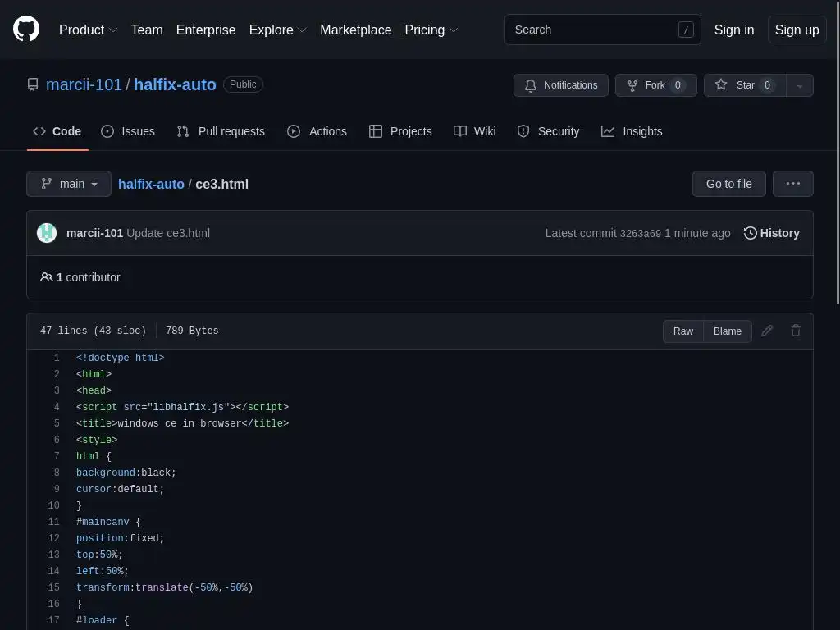Expand the star lists dropdown arrow
Viewport: 840px width, 630px height.
point(799,85)
